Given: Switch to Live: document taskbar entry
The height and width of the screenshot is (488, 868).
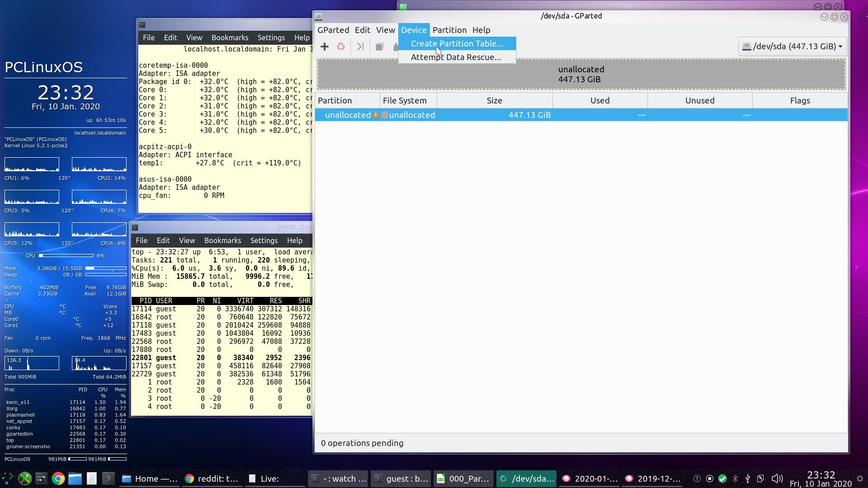Looking at the screenshot, I should 274,479.
